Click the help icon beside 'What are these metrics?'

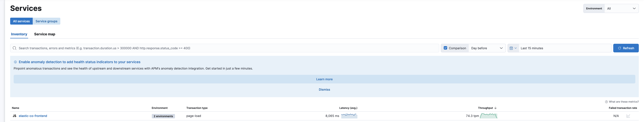(x=606, y=102)
